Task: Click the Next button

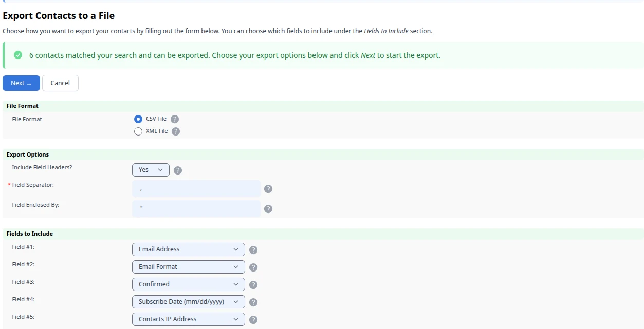Action: click(x=21, y=83)
